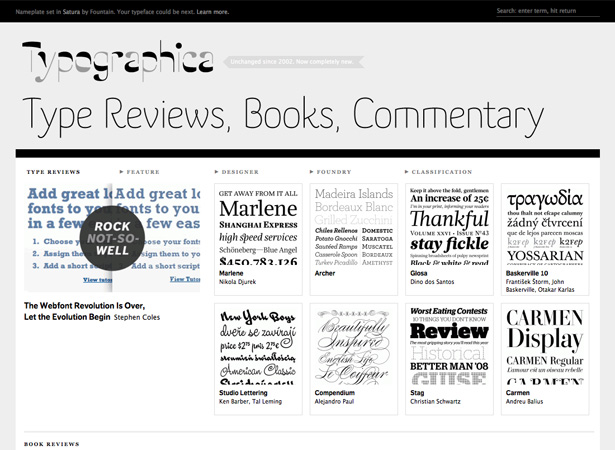
Task: Click designers Ken Barber, Tal Leming
Action: 250,401
